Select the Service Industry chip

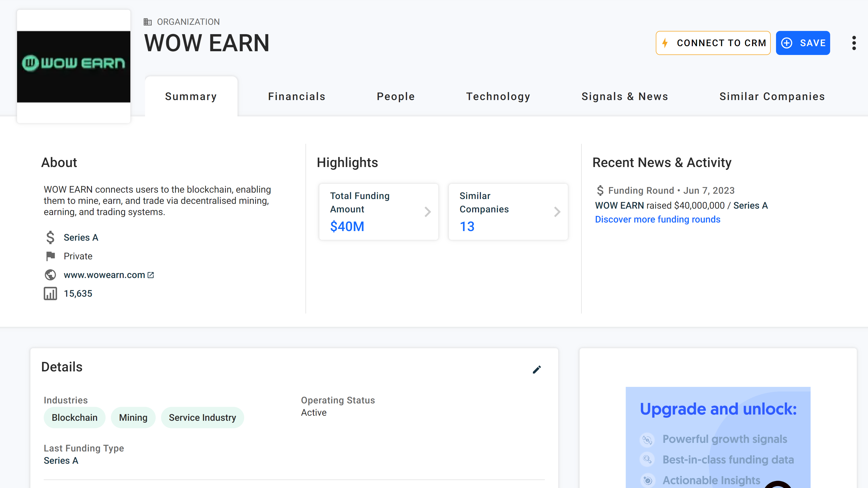203,418
